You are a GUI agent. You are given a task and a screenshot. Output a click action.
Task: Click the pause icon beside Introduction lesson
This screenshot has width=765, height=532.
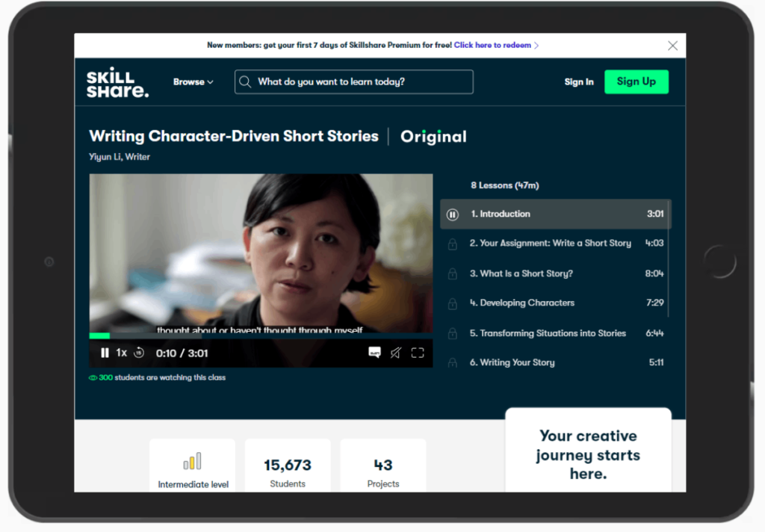coord(452,214)
